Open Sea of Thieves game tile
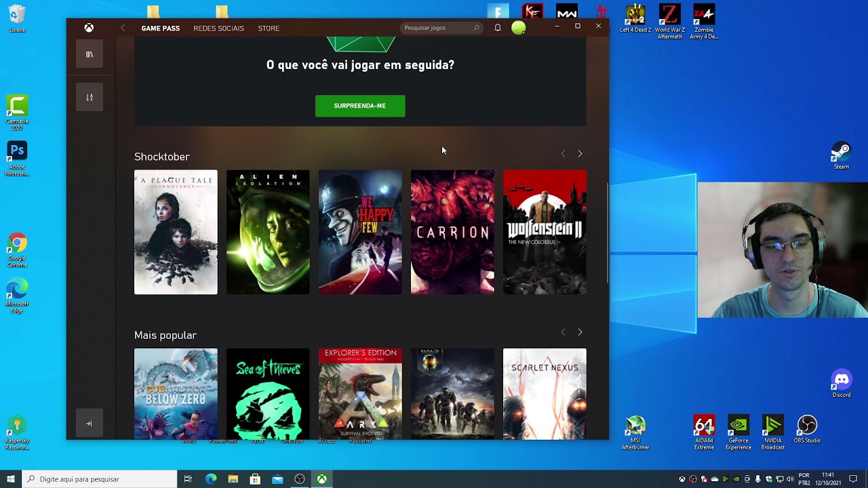Screen dimensions: 868x488 268,394
